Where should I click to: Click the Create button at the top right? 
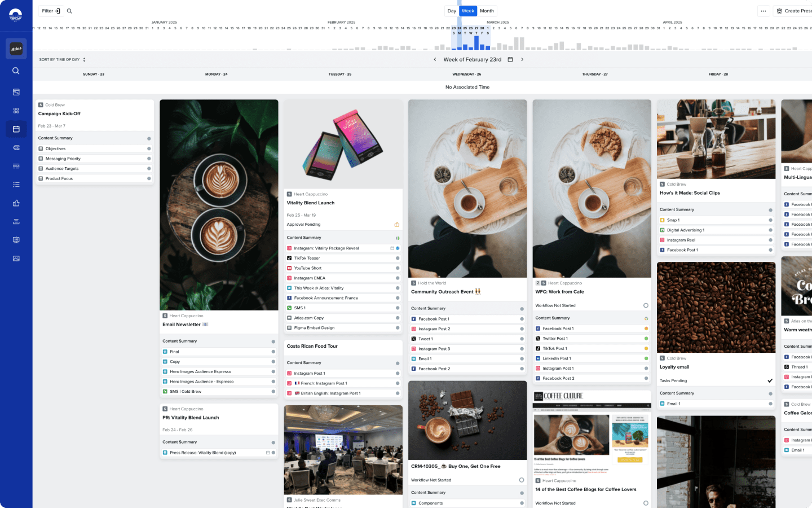click(792, 11)
